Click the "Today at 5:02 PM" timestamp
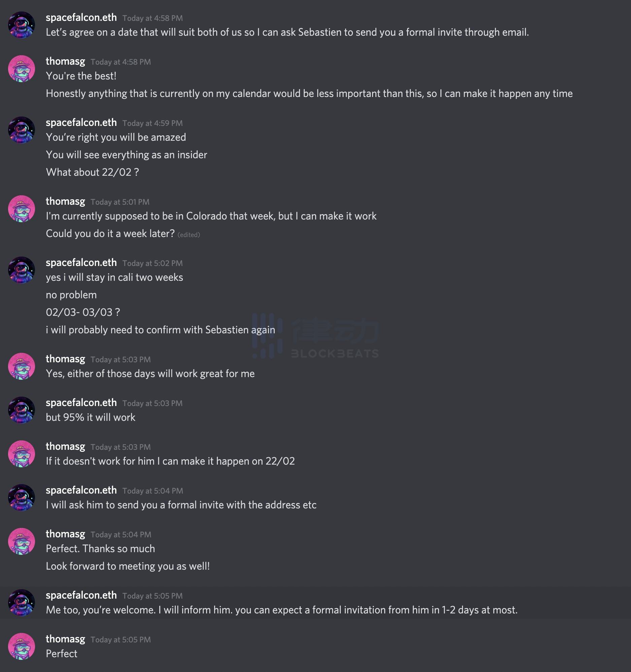Viewport: 631px width, 672px height. click(152, 263)
